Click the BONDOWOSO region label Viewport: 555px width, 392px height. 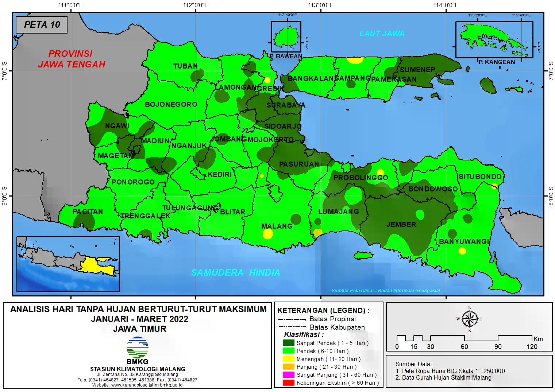tap(433, 189)
